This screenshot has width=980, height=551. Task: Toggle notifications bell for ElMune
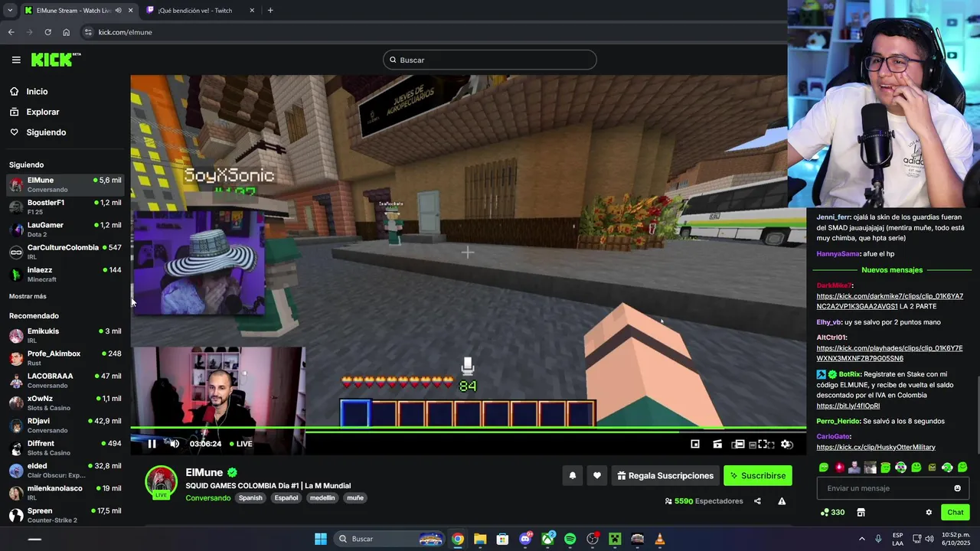(572, 475)
